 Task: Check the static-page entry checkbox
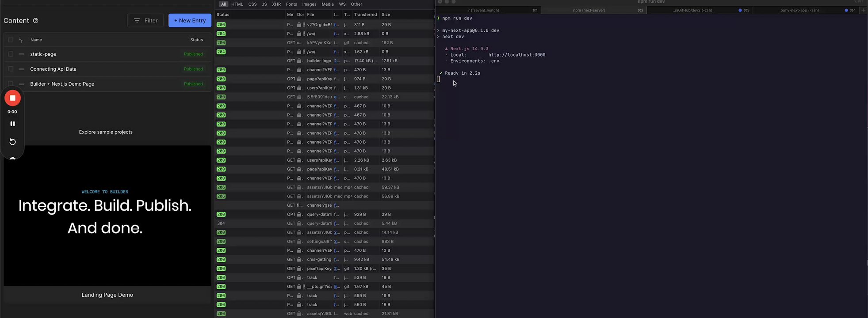pyautogui.click(x=11, y=54)
